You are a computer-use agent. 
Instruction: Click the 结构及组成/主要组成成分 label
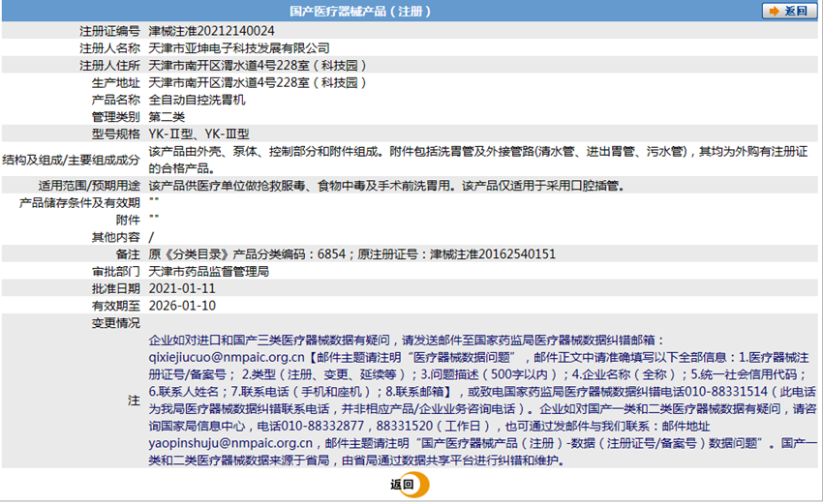click(71, 160)
